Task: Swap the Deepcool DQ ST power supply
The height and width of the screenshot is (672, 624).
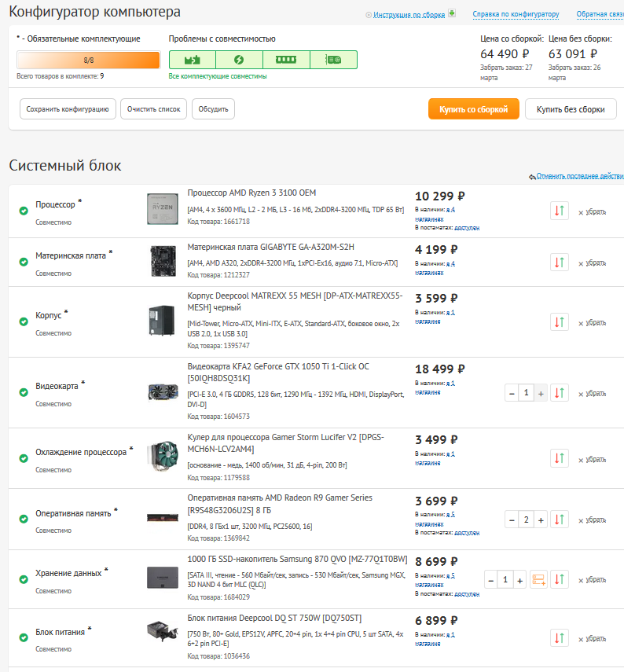Action: [560, 638]
